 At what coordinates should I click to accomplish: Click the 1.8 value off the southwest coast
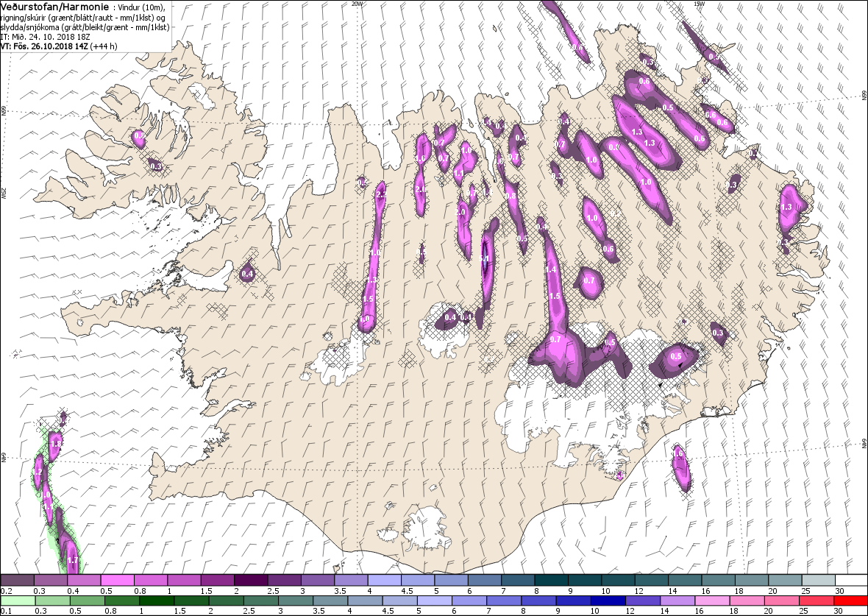pos(55,444)
